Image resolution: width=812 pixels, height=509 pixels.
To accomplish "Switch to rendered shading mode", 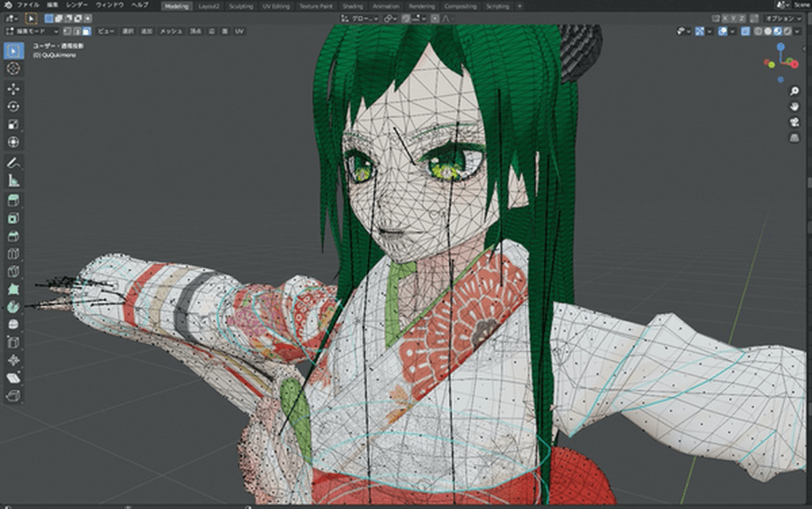I will 788,31.
